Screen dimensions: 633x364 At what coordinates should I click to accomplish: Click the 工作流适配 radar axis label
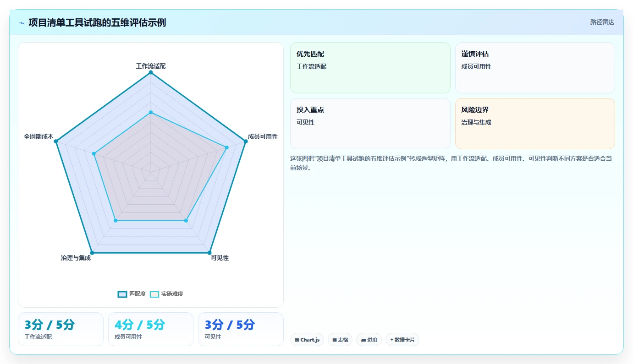coord(151,66)
